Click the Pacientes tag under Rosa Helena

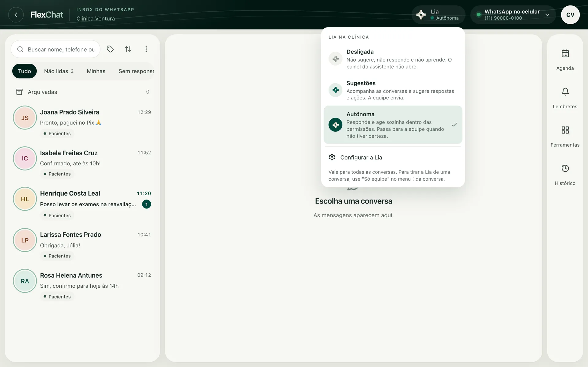(57, 297)
